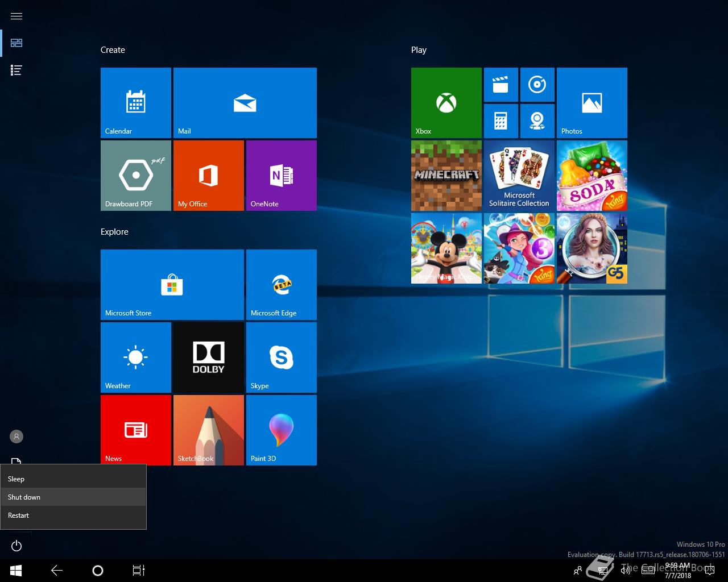Image resolution: width=728 pixels, height=582 pixels.
Task: Launch the SketchBook tile
Action: coord(209,430)
